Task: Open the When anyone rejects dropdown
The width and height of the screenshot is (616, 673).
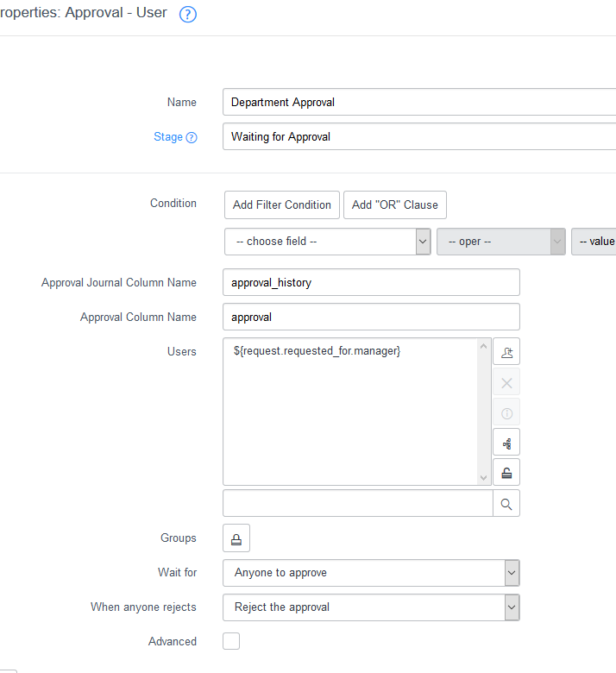Action: point(371,607)
